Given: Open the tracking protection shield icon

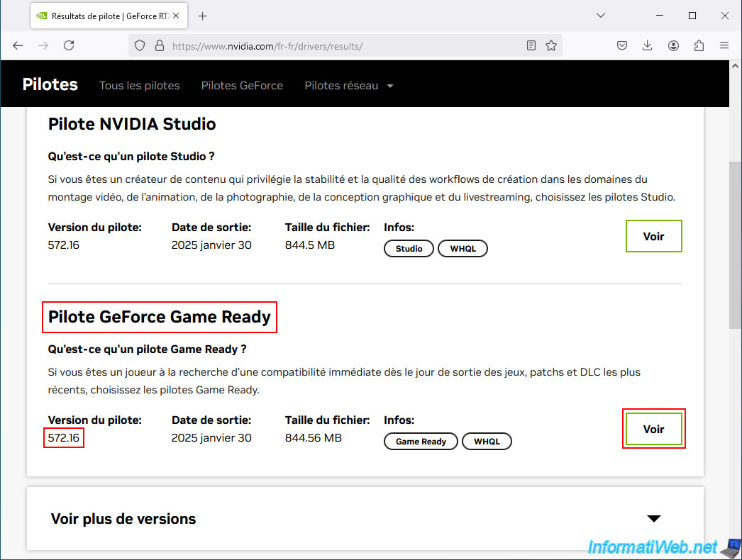Looking at the screenshot, I should coord(140,46).
